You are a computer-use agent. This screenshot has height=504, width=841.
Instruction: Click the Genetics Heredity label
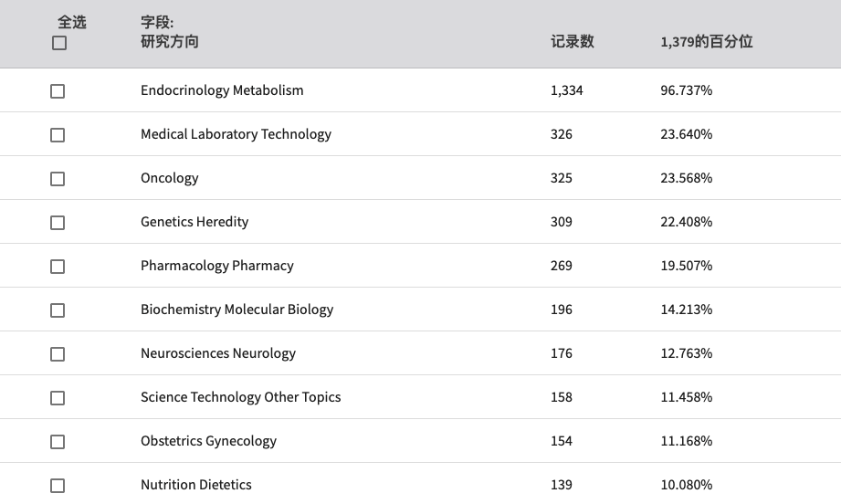(194, 222)
